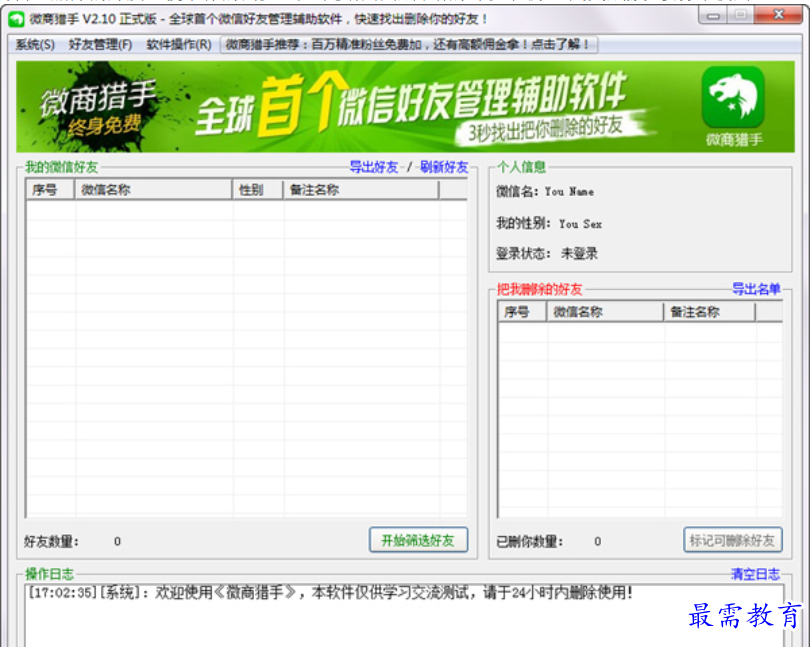
Task: Minimize the 微商猎手 window
Action: [713, 16]
